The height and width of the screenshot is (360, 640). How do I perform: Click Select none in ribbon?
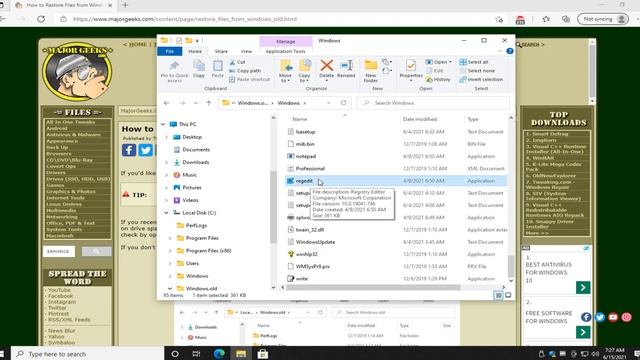pyautogui.click(x=477, y=71)
